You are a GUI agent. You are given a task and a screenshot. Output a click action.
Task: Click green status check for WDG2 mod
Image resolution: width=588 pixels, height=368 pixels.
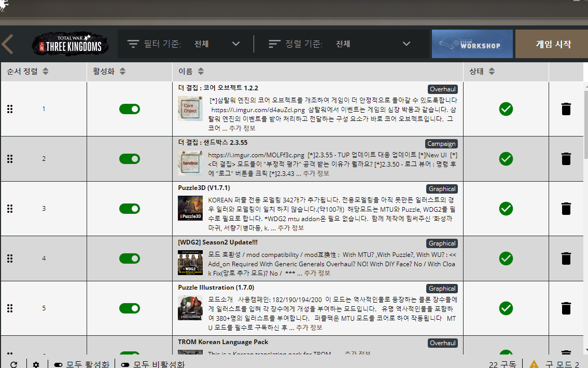point(506,258)
